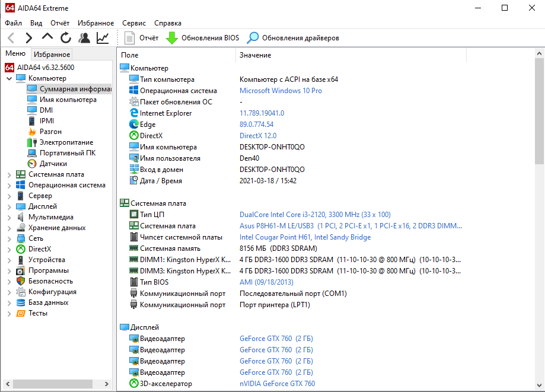Open the graph chart toolbar icon
Screen dimensions: 545x392
pyautogui.click(x=103, y=37)
